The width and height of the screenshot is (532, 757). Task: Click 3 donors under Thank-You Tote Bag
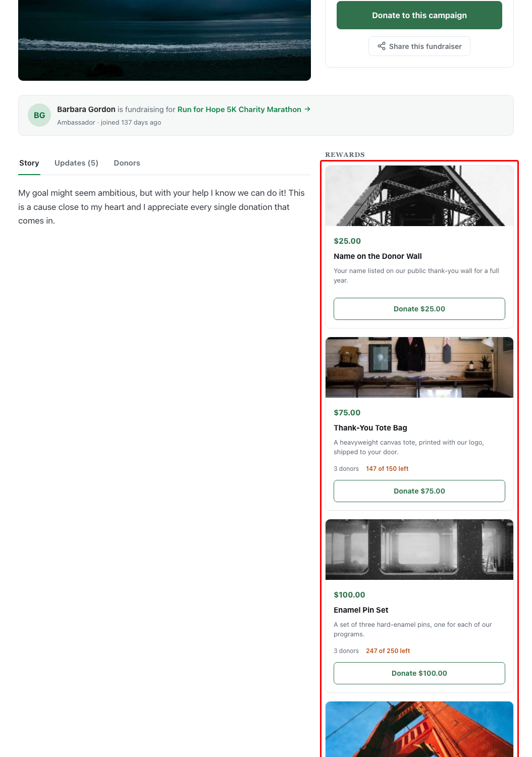346,469
